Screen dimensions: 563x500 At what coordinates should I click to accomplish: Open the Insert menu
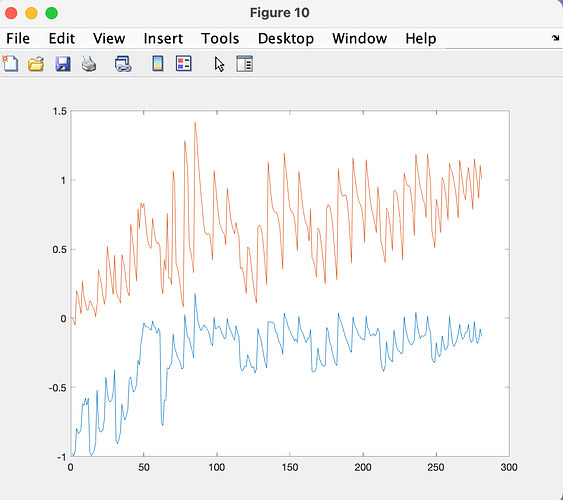163,38
